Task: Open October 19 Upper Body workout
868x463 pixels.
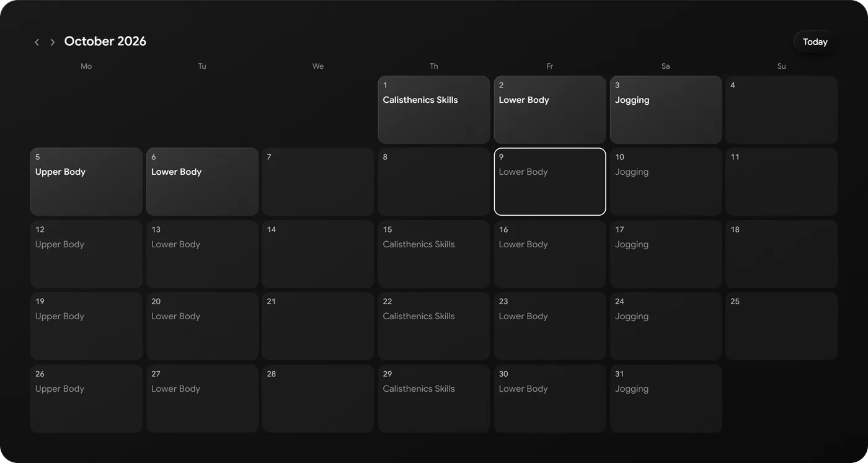Action: 86,326
